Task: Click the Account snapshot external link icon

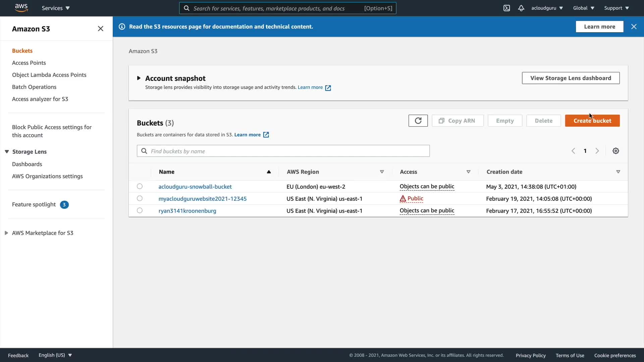Action: tap(328, 88)
